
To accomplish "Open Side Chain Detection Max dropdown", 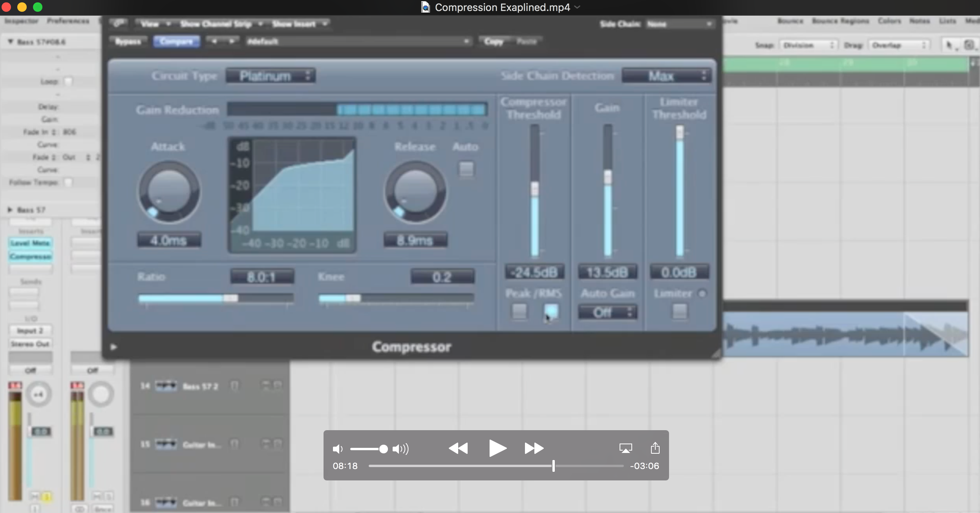I will coord(666,76).
